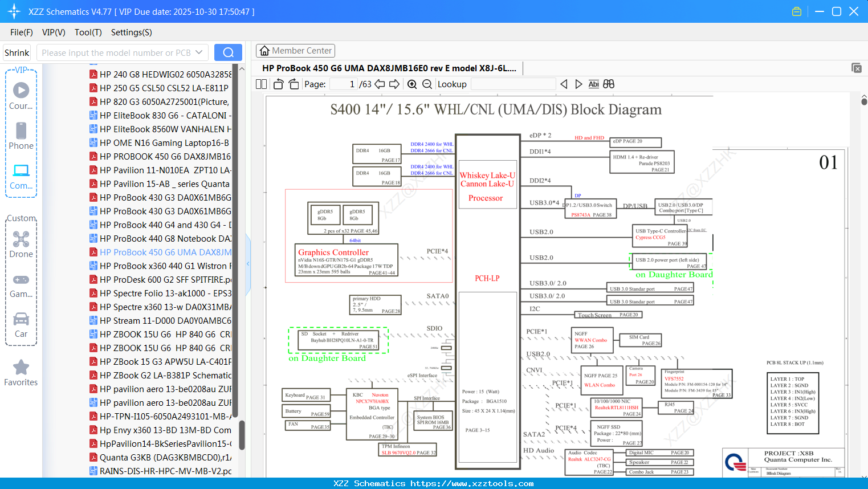Screen dimensions: 868x489
Task: Open HP 820 G3 6050A2725001 file
Action: point(160,101)
